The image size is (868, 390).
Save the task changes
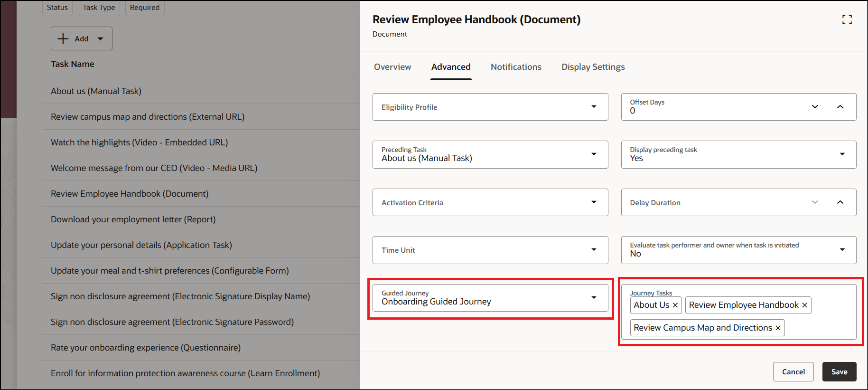(x=839, y=371)
